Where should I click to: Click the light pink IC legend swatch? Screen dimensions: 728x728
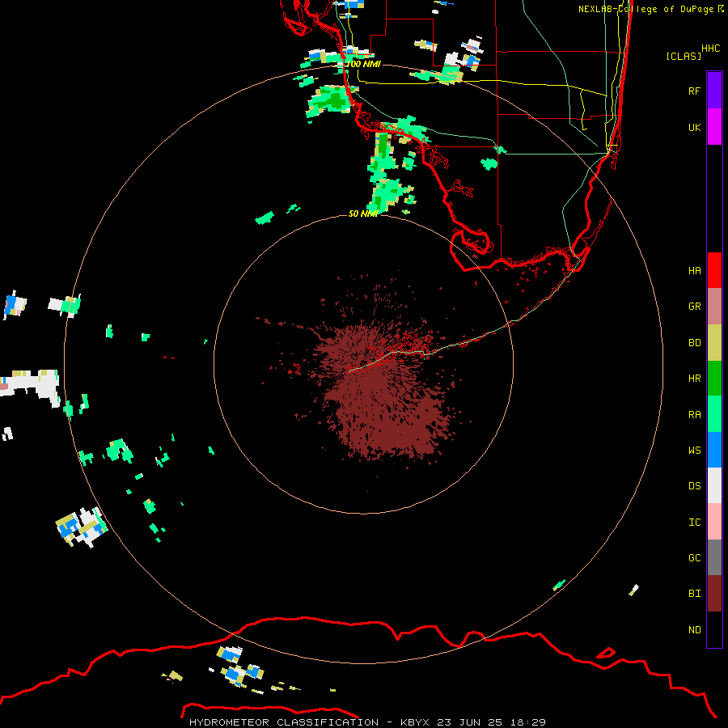coord(714,522)
